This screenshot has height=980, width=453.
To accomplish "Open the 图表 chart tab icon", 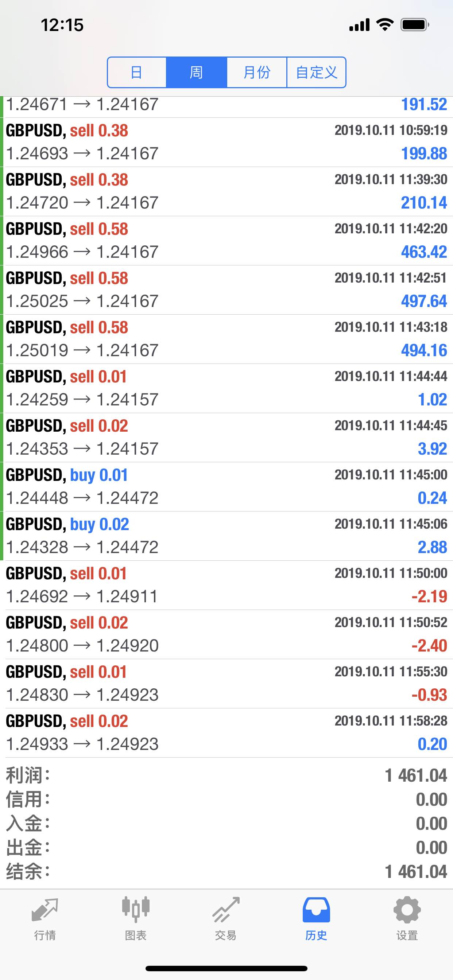I will [136, 910].
